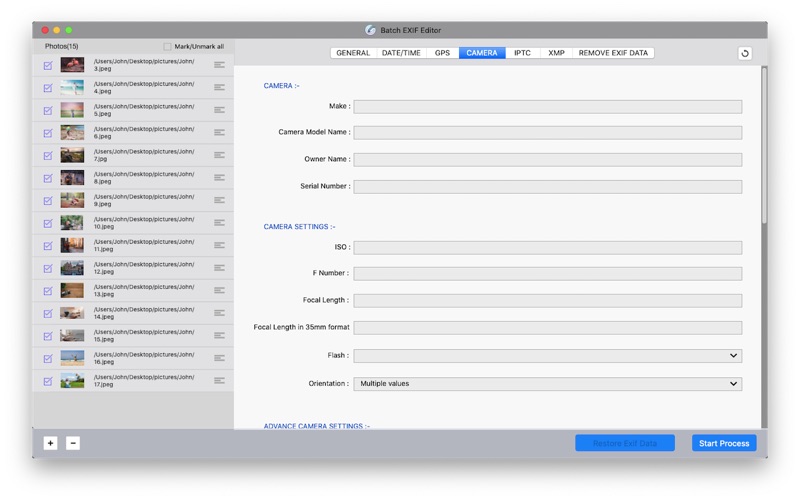
Task: Open details icon for 16.jpeg row
Action: 219,358
